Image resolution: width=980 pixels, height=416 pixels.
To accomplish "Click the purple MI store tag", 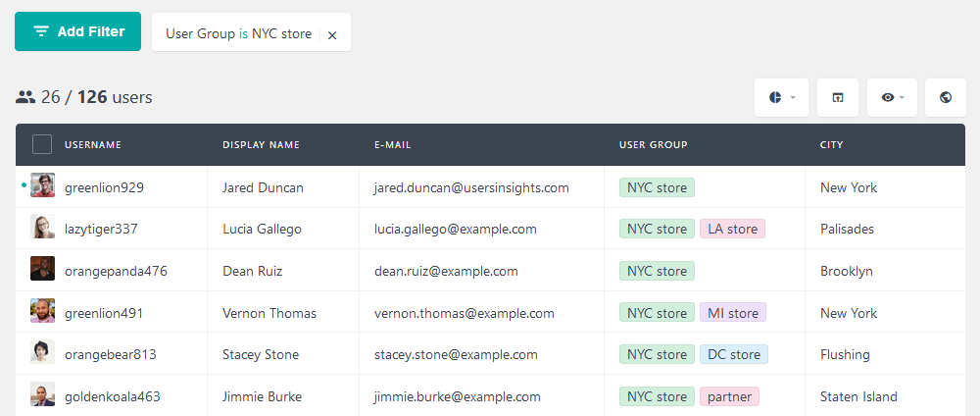I will [x=733, y=313].
